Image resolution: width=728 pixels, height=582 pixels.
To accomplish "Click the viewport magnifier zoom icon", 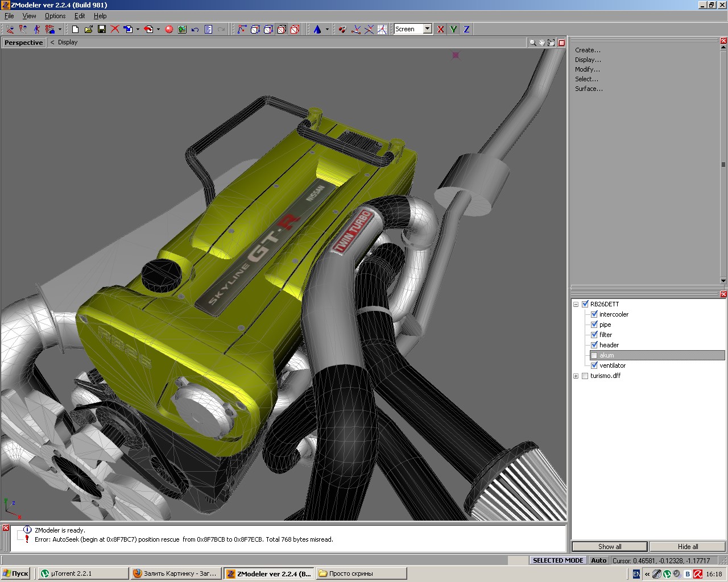I will coord(532,43).
